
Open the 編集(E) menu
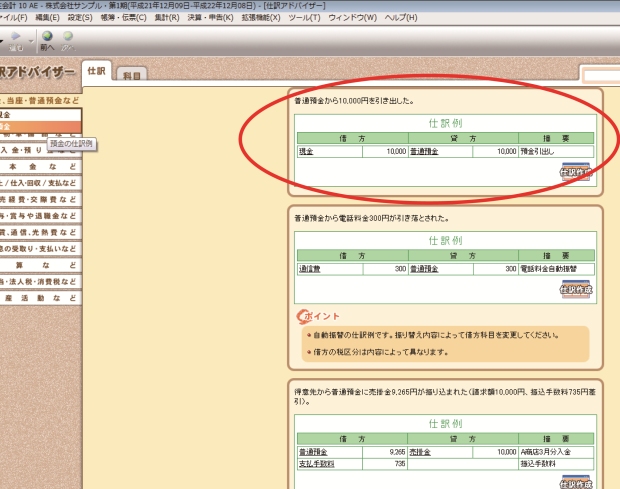[47, 18]
